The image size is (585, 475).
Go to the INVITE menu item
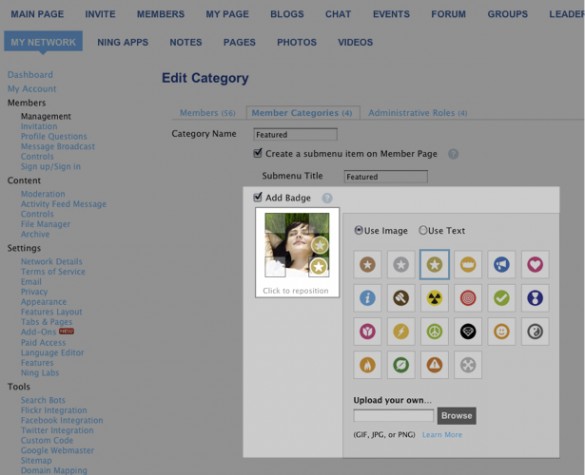100,14
